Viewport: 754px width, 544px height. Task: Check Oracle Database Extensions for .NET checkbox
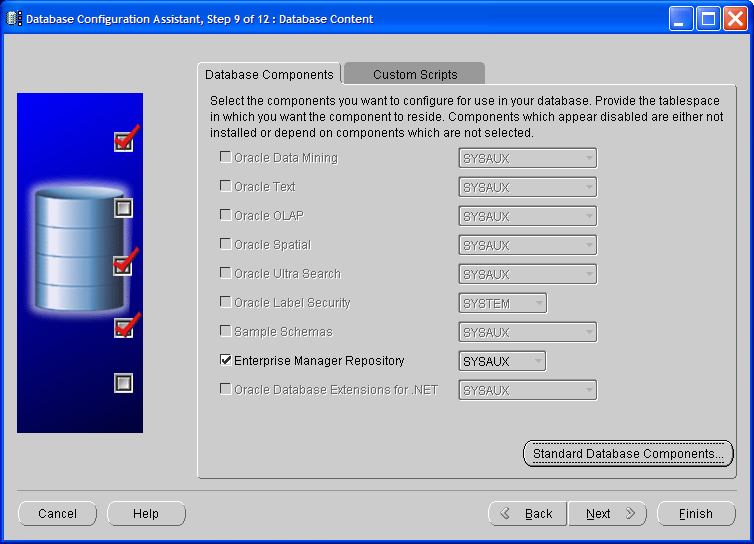pos(225,389)
